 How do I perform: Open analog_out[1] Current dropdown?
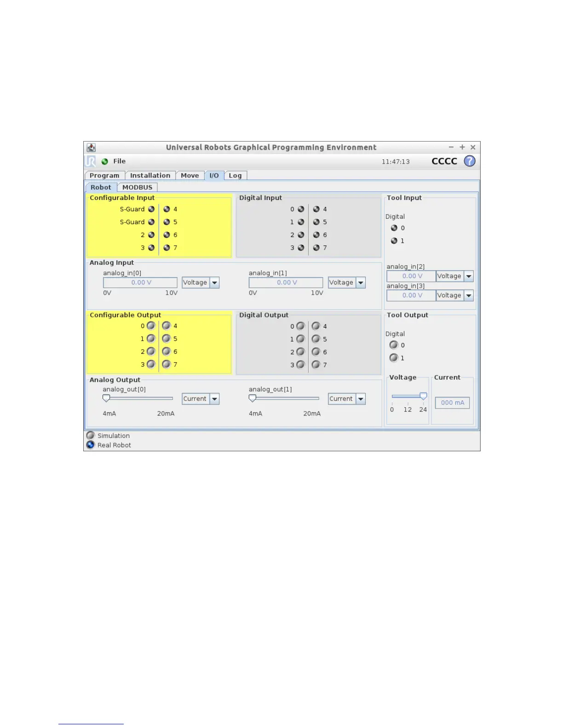347,399
